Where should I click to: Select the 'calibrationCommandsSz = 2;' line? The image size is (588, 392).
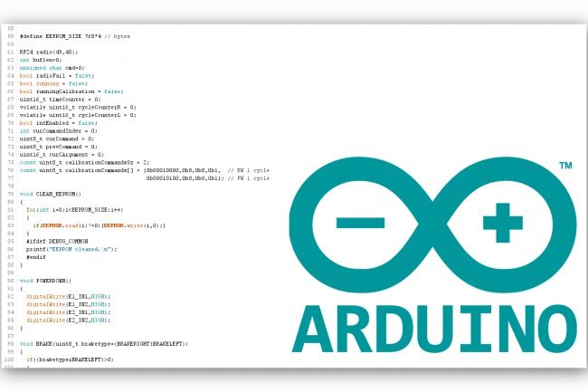tap(85, 162)
